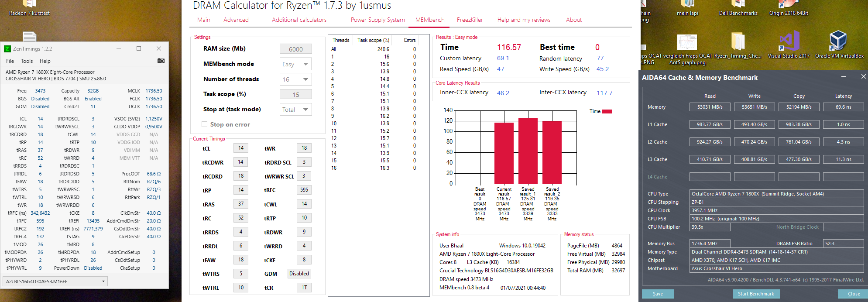Toggle the Stop on error checkbox
868x302 pixels.
tap(204, 124)
